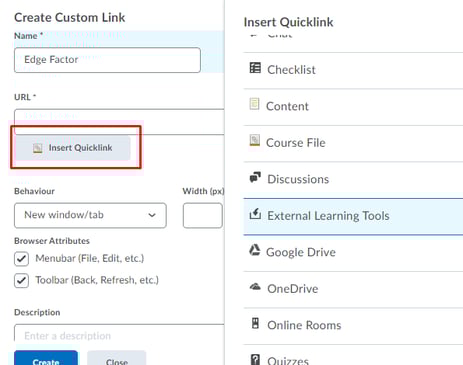Click the Width (px) input box
Screen dimensions: 463x365
coord(203,215)
